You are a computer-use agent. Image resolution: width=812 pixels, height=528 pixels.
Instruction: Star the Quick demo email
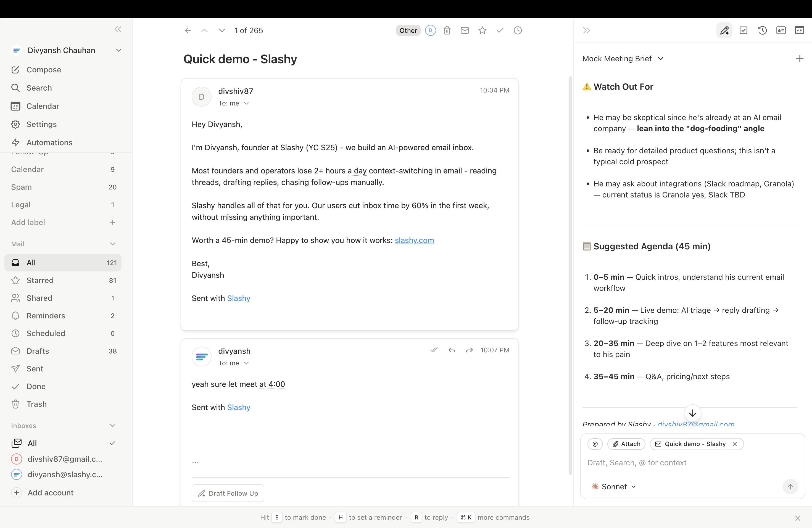point(483,31)
